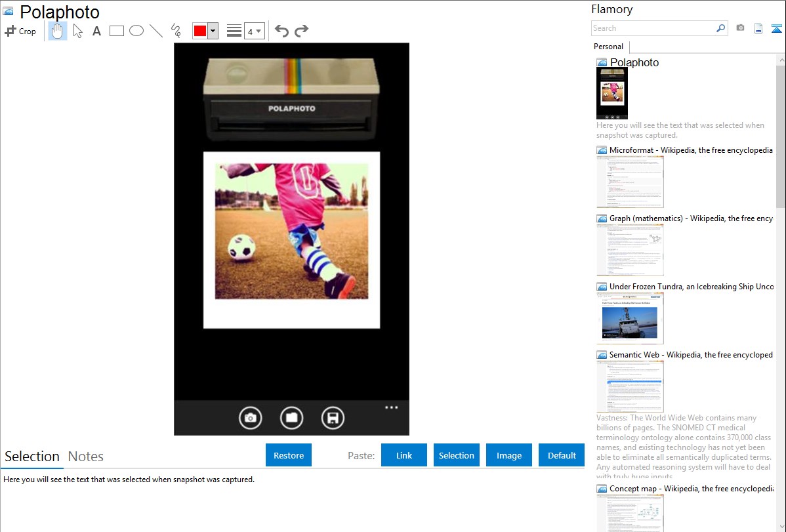Switch to the Personal tab
This screenshot has width=786, height=532.
[x=608, y=47]
